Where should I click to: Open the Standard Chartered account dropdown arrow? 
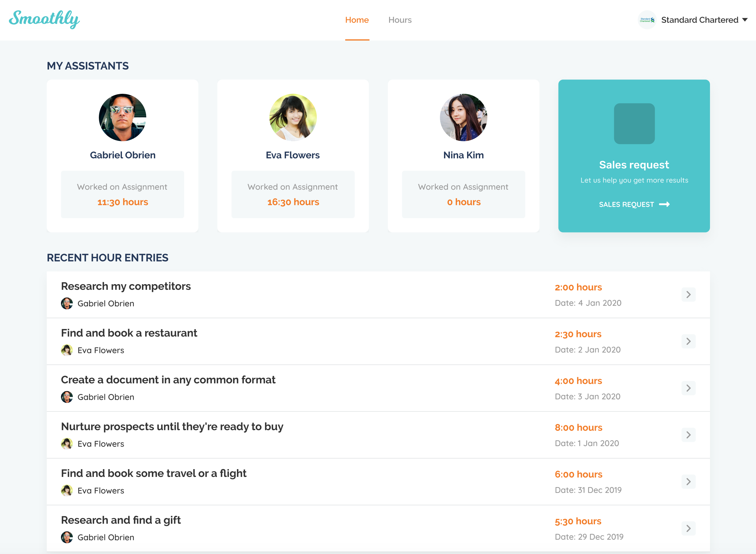(745, 20)
